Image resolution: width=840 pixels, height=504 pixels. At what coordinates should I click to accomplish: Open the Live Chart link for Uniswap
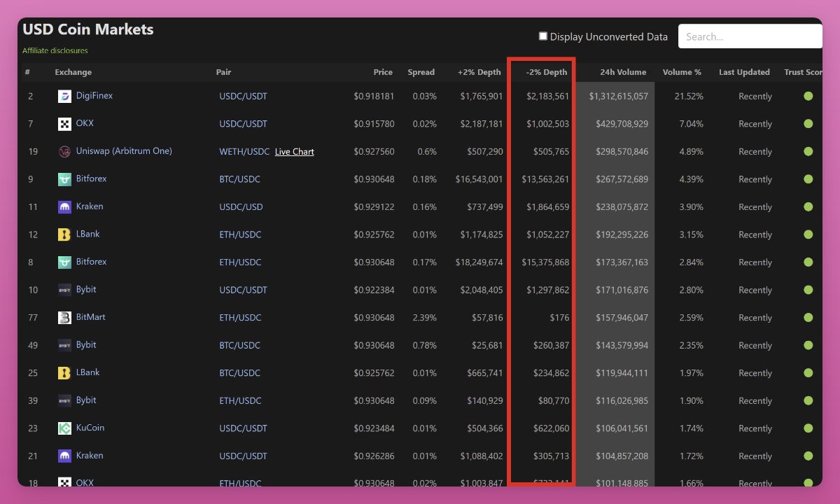coord(294,152)
